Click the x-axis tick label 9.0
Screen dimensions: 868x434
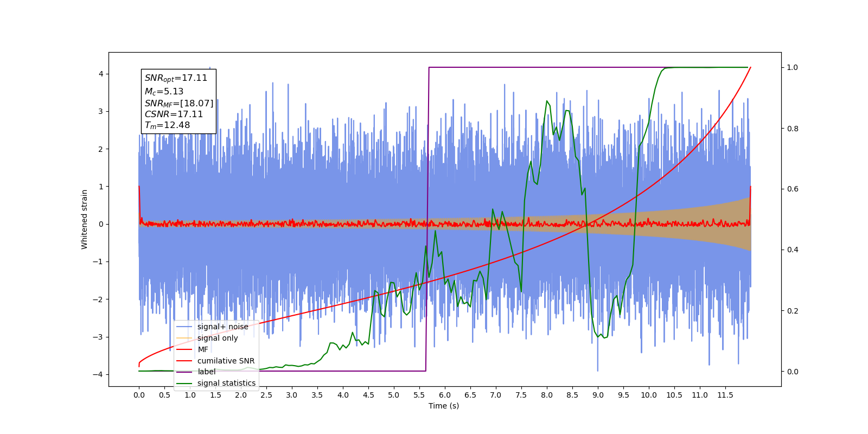(x=598, y=395)
